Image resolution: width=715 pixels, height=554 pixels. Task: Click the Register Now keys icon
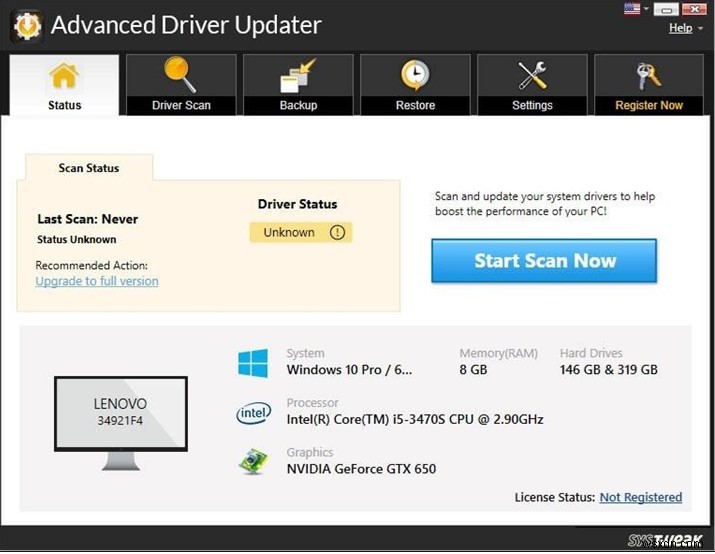coord(648,76)
